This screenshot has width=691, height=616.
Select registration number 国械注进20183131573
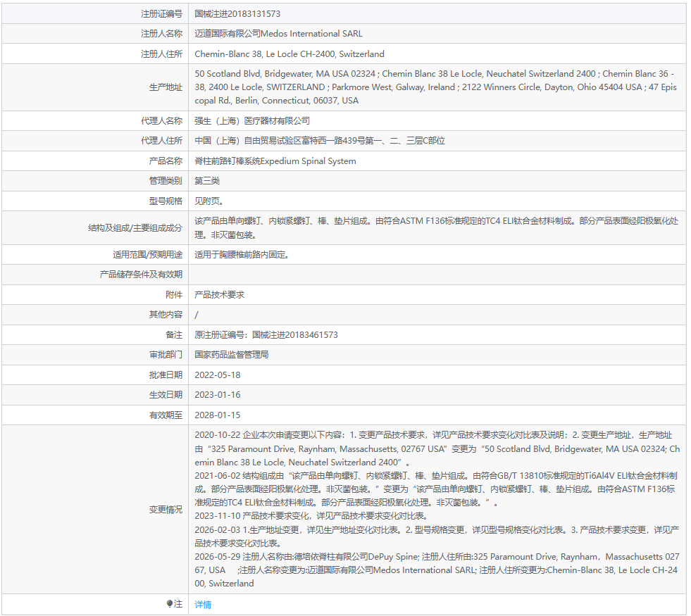coord(237,13)
